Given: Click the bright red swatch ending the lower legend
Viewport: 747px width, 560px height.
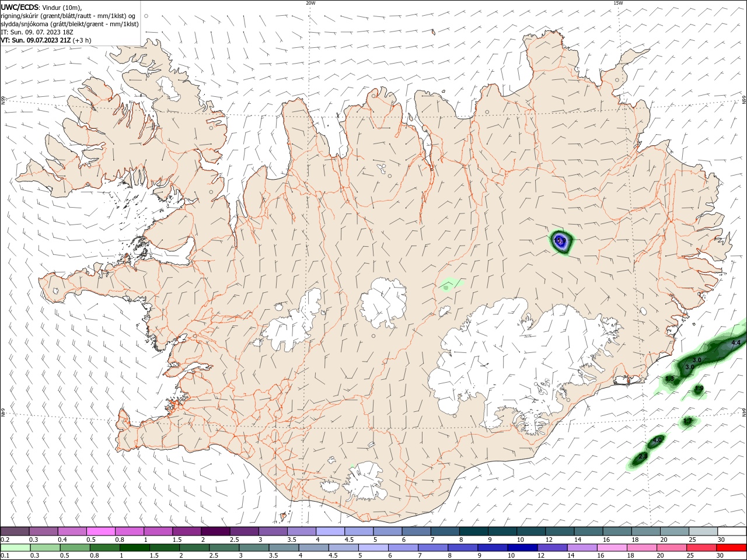Looking at the screenshot, I should [x=731, y=548].
